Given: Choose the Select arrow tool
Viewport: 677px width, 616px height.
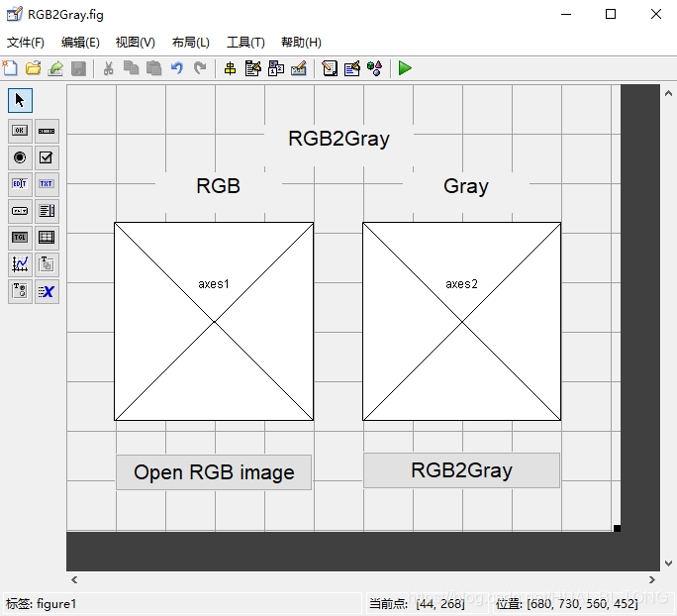Looking at the screenshot, I should pyautogui.click(x=20, y=101).
